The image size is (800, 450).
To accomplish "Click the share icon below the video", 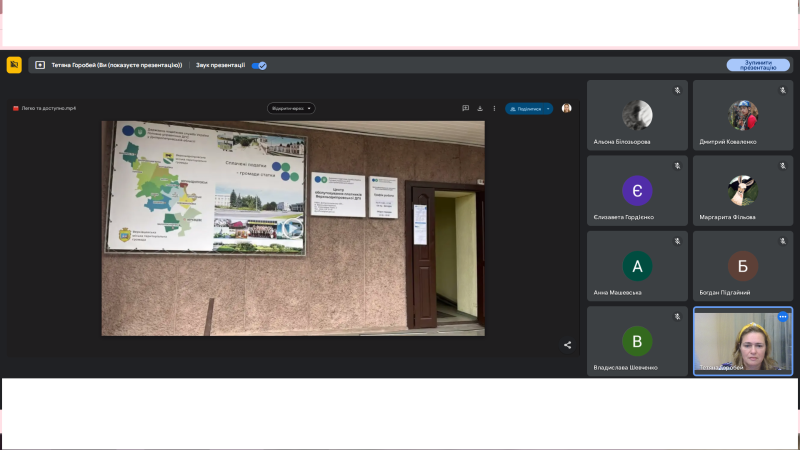I will [567, 345].
